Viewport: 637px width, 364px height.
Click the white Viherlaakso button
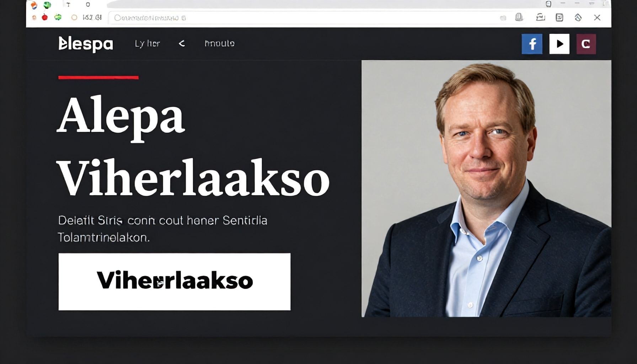(x=174, y=282)
